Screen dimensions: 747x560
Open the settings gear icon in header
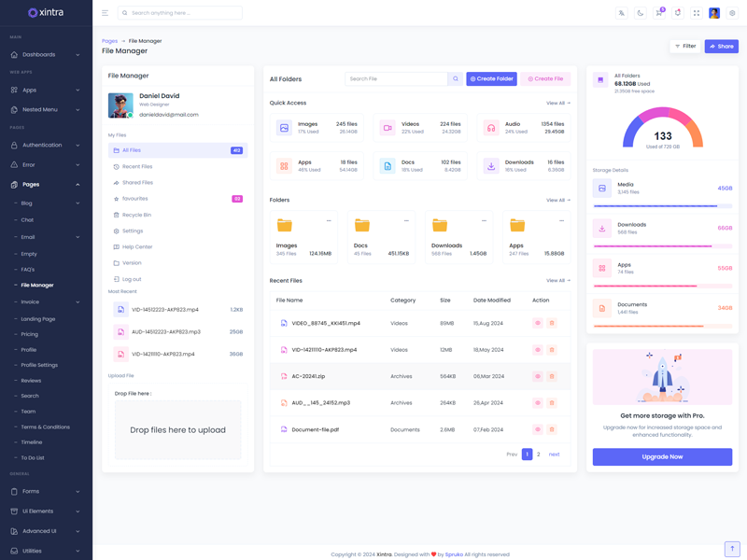[732, 13]
